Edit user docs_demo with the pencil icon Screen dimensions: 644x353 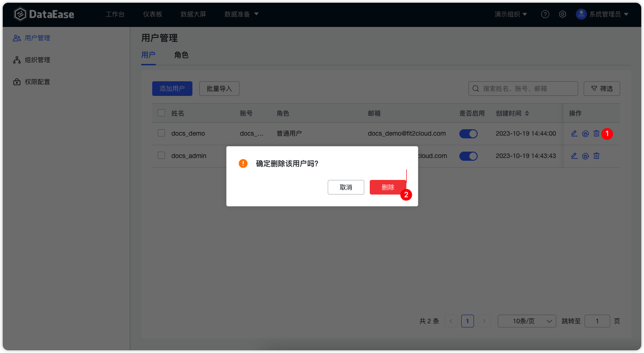point(574,133)
